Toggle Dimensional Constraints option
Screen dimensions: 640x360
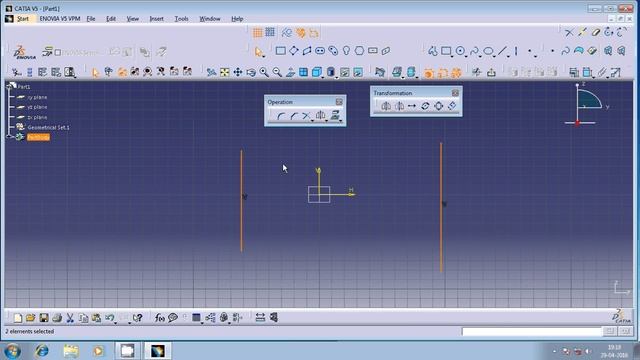point(313,33)
